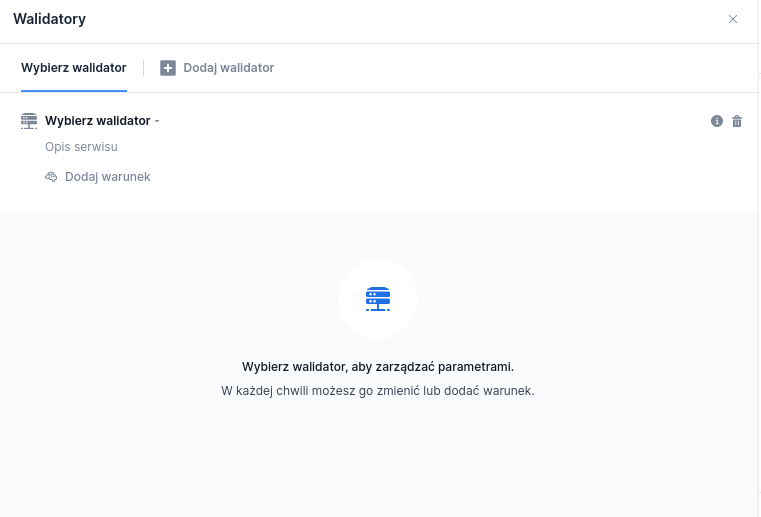Screen dimensions: 761x517
Task: Click the blue server icon in the empty state
Action: pyautogui.click(x=378, y=298)
